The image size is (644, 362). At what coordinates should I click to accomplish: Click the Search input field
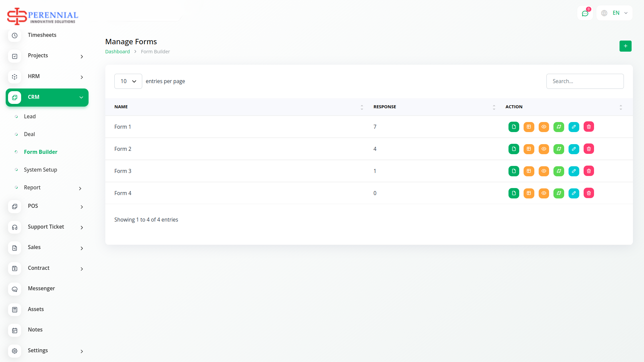coord(585,81)
